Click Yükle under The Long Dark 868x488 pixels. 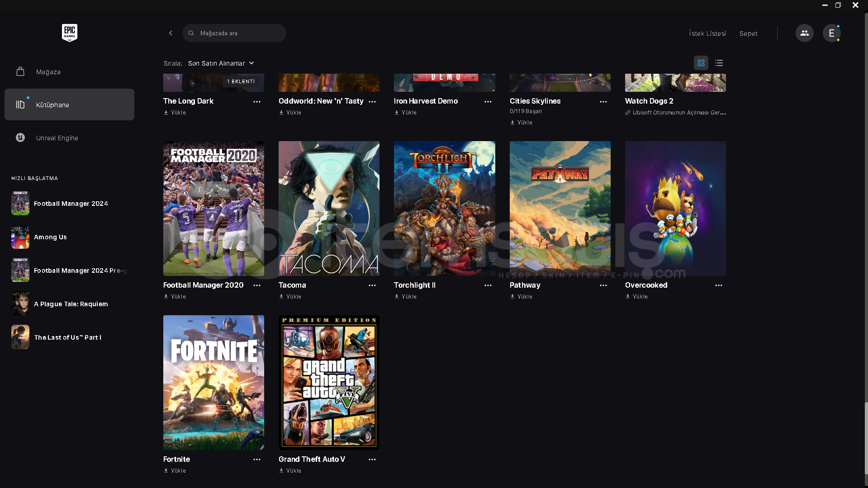[x=175, y=113]
